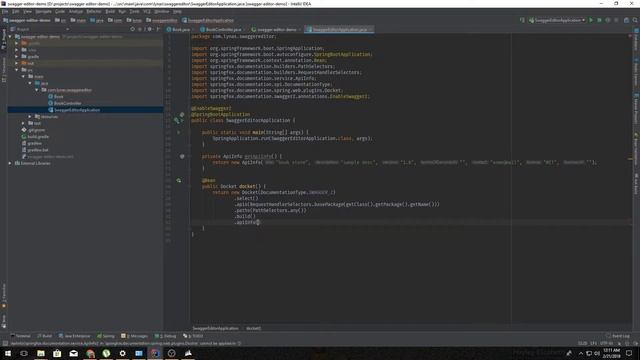Open the Messages tool window

(134, 336)
